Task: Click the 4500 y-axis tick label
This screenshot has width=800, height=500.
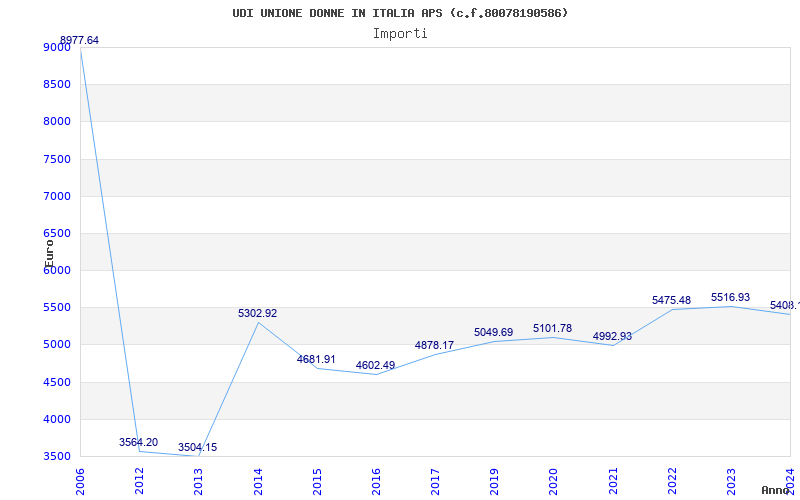Action: tap(57, 383)
